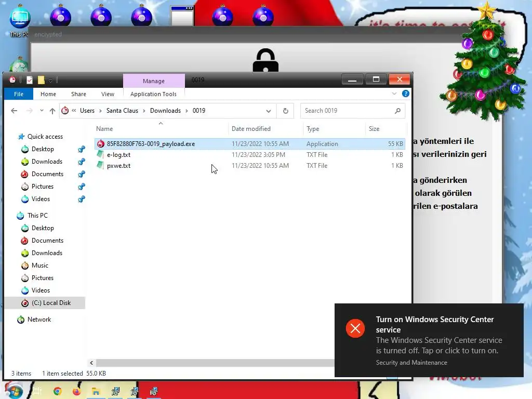Open the Customize Quick Access Toolbar dropdown

50,81
